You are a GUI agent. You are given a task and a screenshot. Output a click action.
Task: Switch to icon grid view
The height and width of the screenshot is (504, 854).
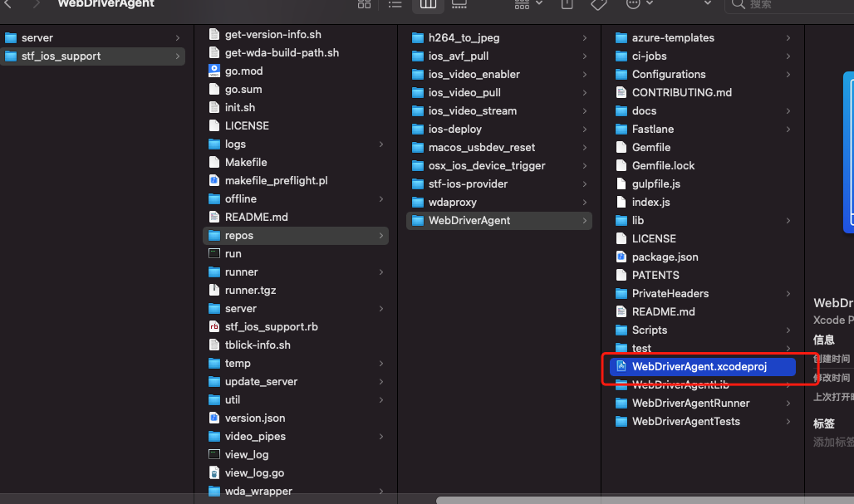(x=364, y=4)
